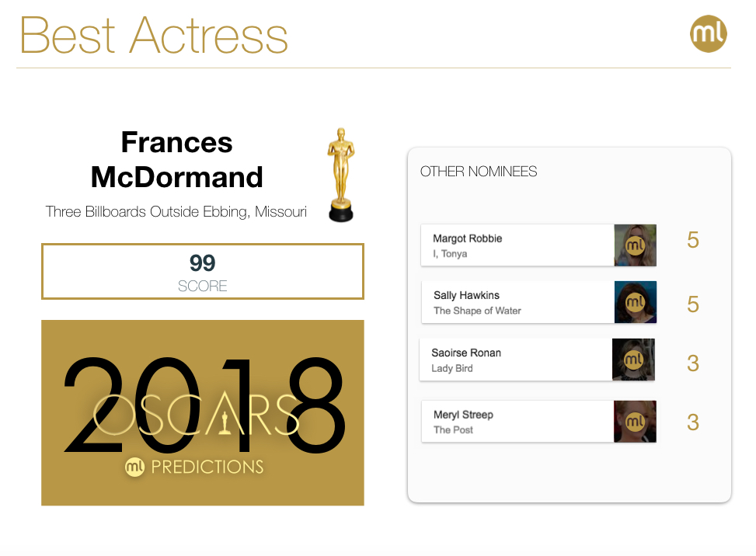The width and height of the screenshot is (756, 556).
Task: Open the Saoirse Ronan Lady Bird card
Action: click(515, 360)
